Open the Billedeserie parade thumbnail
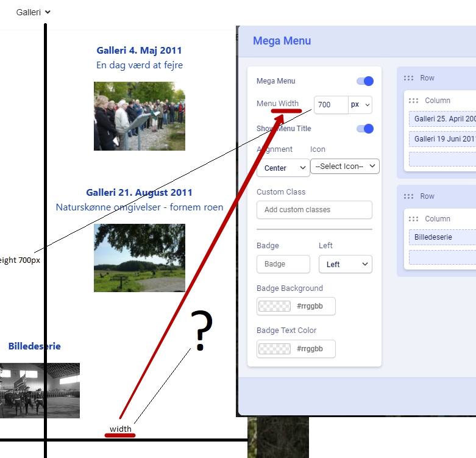Screen dimensions: 476x458 [40, 390]
